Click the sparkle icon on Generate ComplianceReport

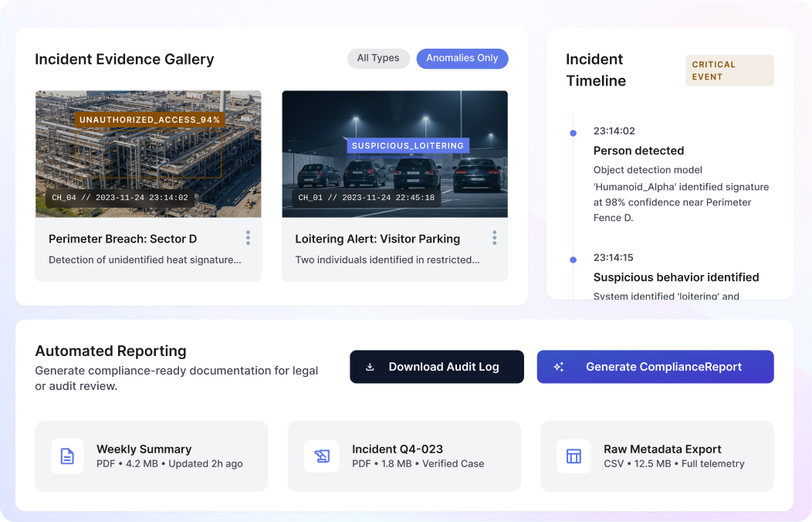coord(559,367)
